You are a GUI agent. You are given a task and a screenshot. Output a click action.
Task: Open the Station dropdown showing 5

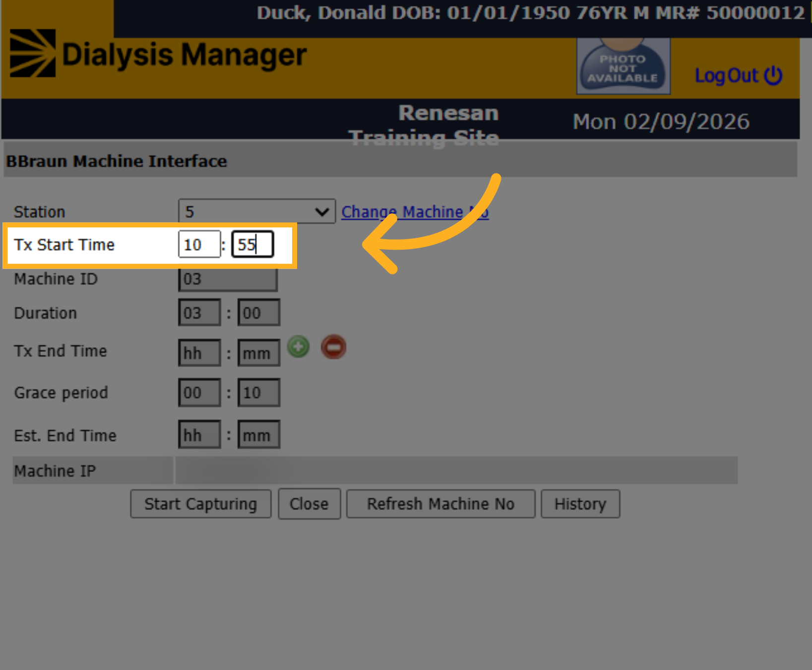257,212
